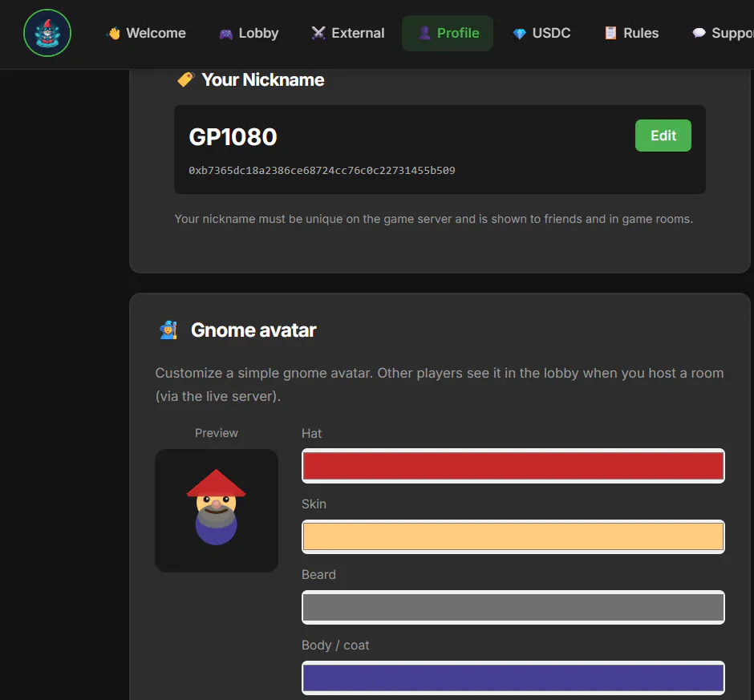Click the diamond icon beside USDC
The width and height of the screenshot is (754, 700).
519,34
